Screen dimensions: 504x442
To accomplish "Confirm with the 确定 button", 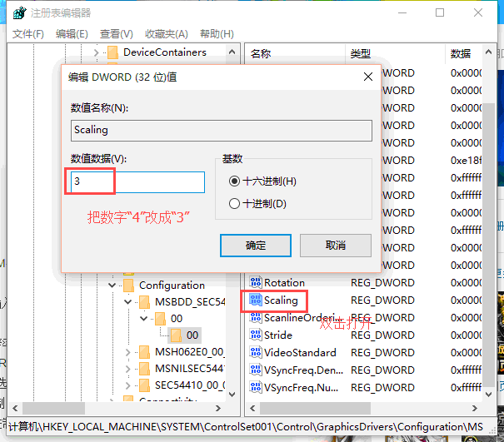I will click(256, 246).
